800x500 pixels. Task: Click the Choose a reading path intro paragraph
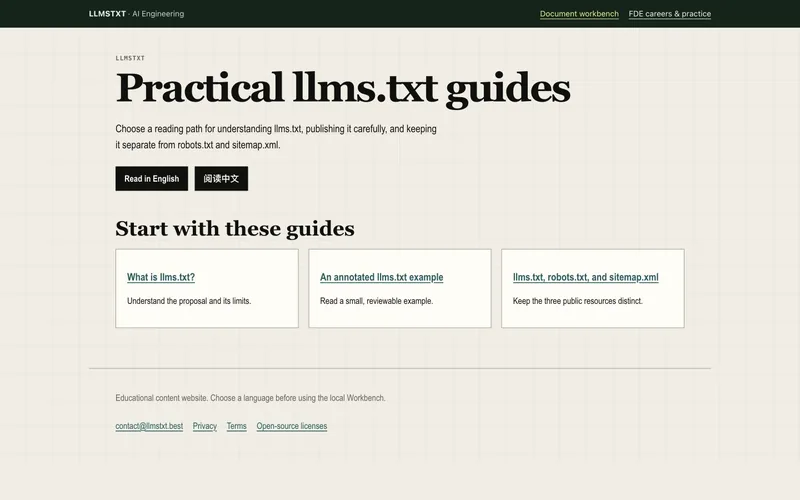(276, 137)
